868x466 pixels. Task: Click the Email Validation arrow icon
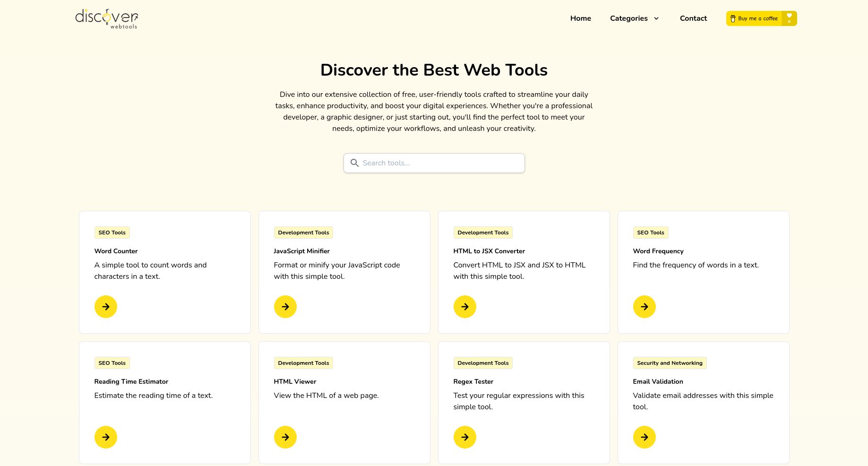coord(644,437)
